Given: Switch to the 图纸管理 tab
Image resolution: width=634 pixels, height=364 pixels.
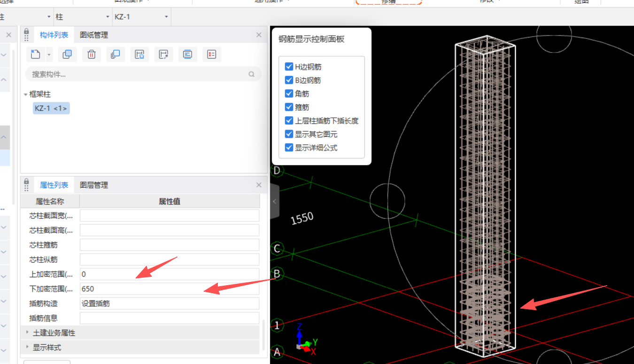Looking at the screenshot, I should point(94,35).
